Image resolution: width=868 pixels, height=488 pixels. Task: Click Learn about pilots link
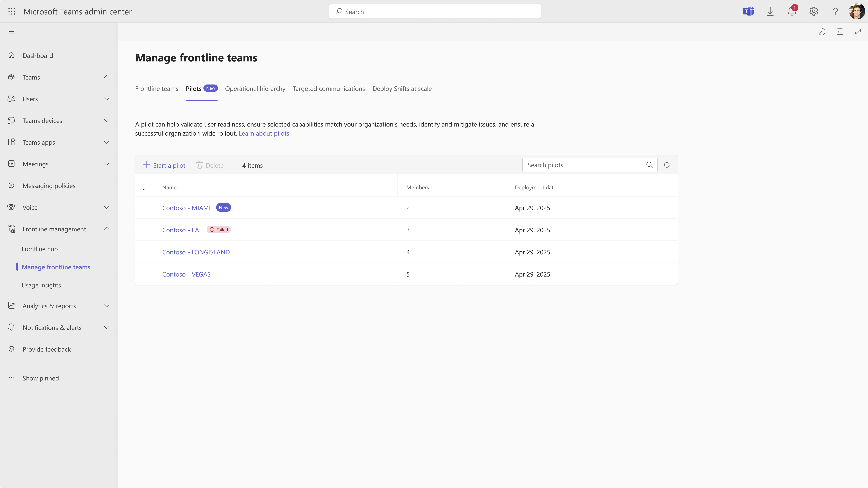click(x=264, y=133)
